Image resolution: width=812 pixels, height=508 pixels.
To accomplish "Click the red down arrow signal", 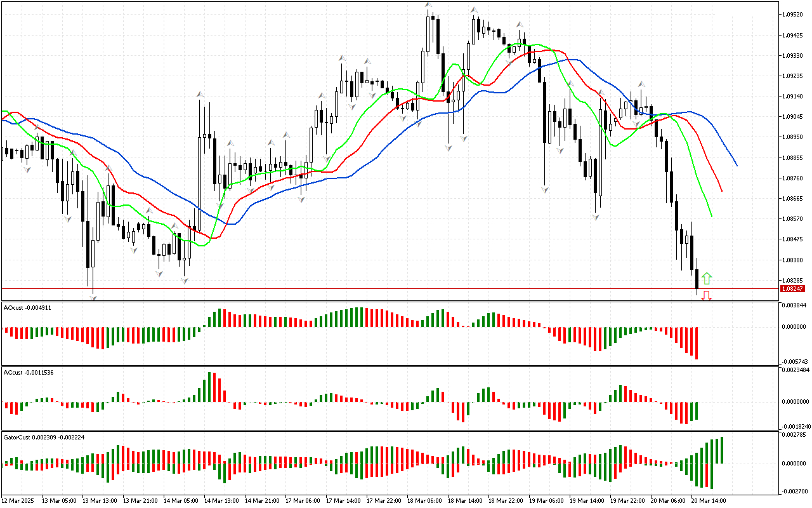I will pos(706,295).
